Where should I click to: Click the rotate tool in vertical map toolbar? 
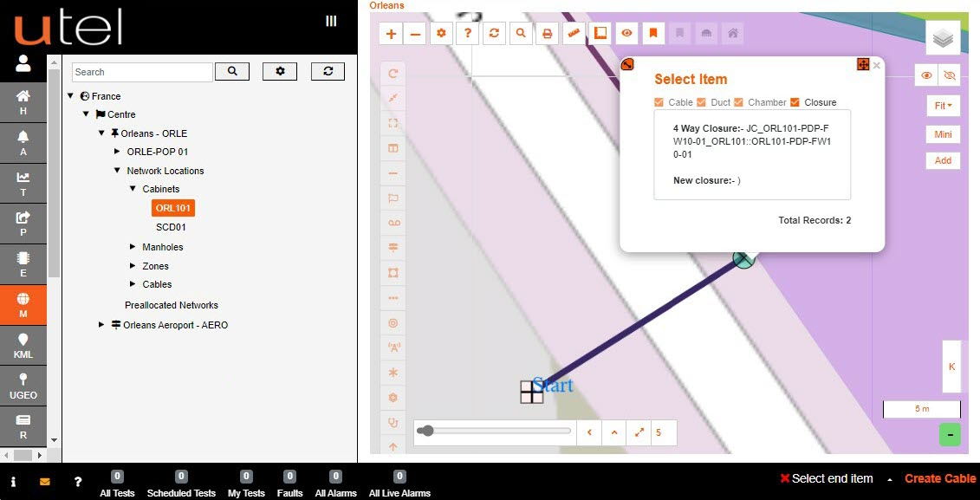(393, 74)
